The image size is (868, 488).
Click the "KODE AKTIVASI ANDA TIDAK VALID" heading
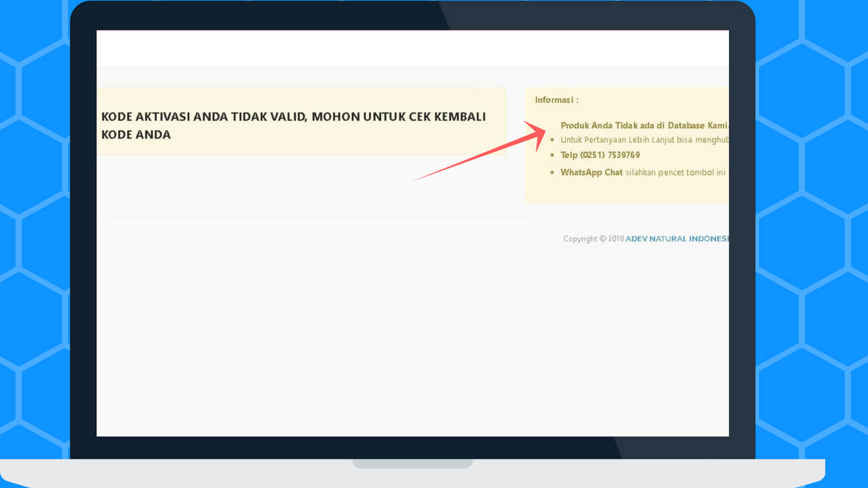[x=203, y=117]
